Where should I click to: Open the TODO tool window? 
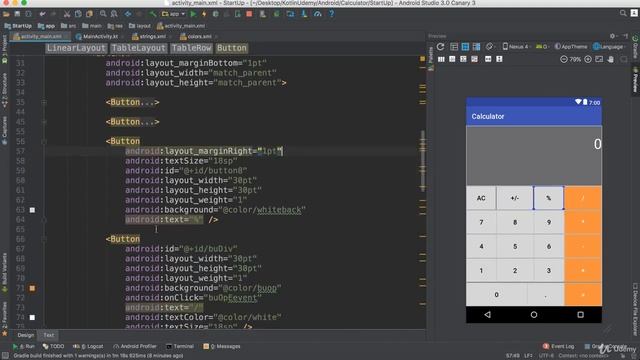[53, 347]
